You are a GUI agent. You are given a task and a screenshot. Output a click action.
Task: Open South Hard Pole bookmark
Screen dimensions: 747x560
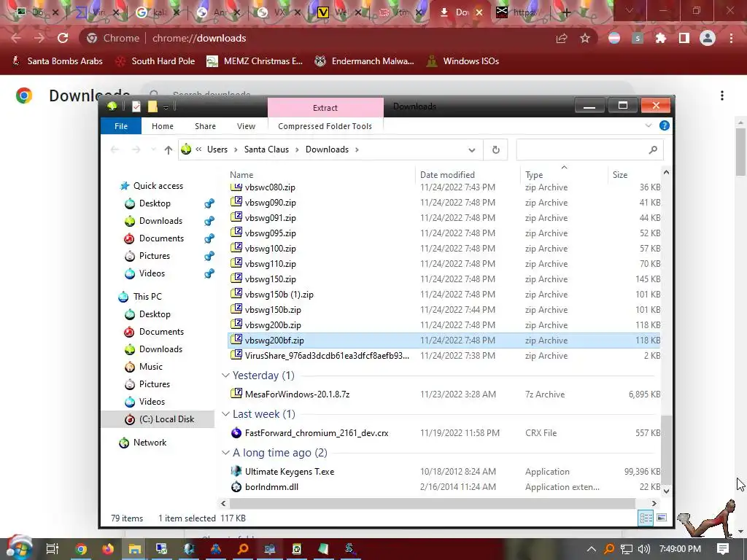pos(155,61)
